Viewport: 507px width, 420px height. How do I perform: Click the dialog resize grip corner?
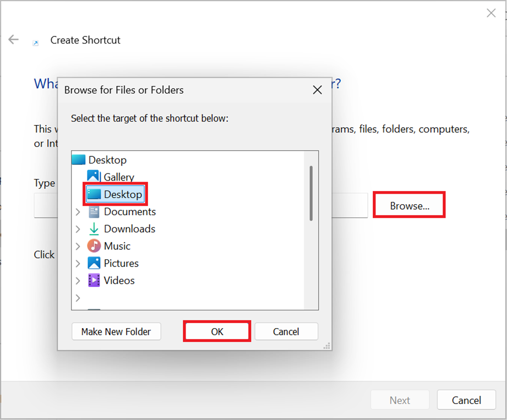(327, 346)
